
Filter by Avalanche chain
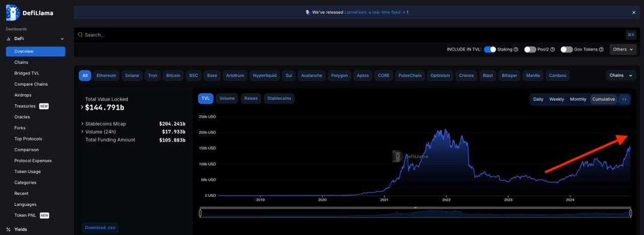311,75
